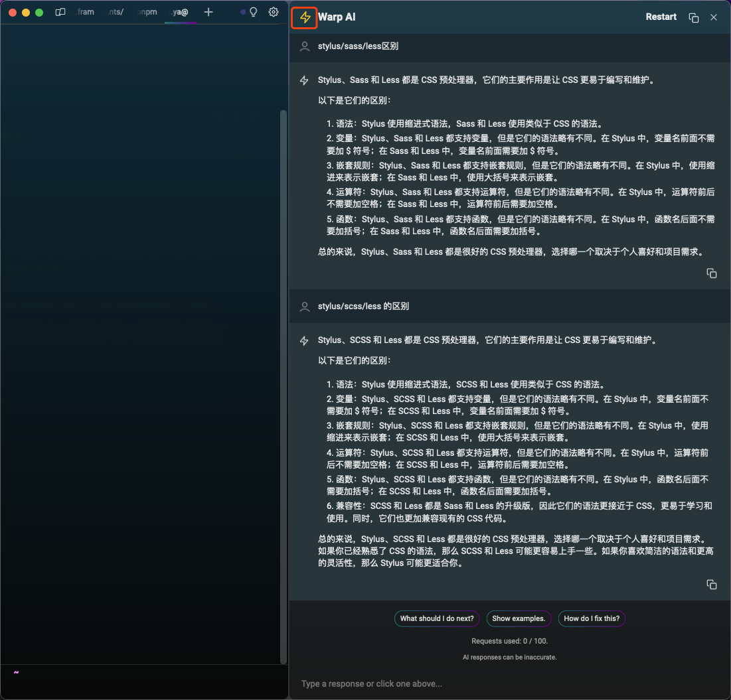Switch to the 'nts/' terminal tab
The height and width of the screenshot is (700, 731).
click(x=116, y=12)
